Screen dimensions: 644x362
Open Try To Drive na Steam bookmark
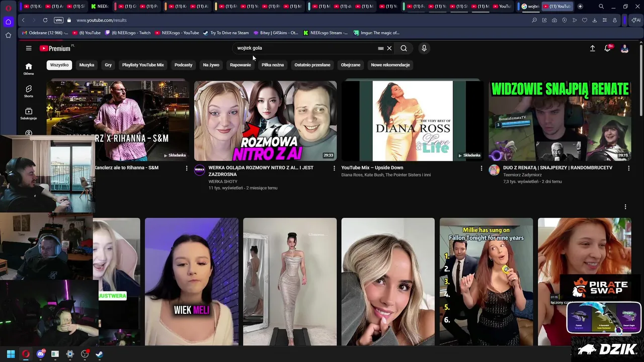tap(226, 33)
